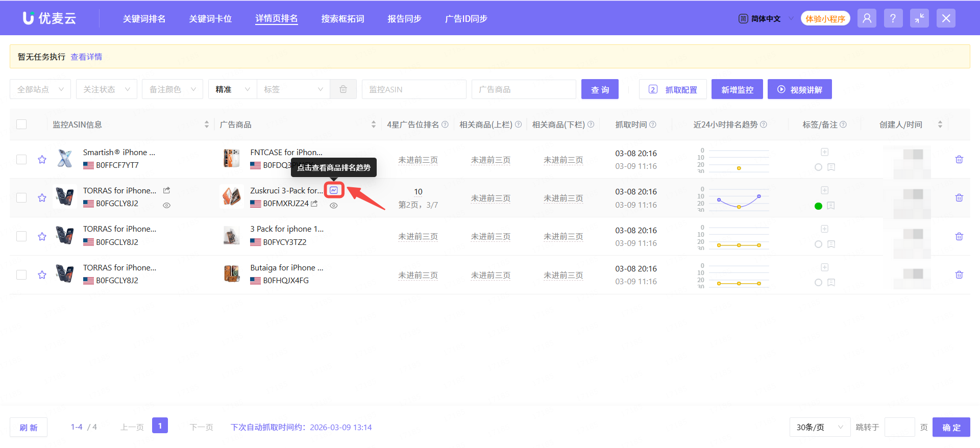980x448 pixels.
Task: Click the green note color dot in TORRAS row
Action: coord(818,206)
